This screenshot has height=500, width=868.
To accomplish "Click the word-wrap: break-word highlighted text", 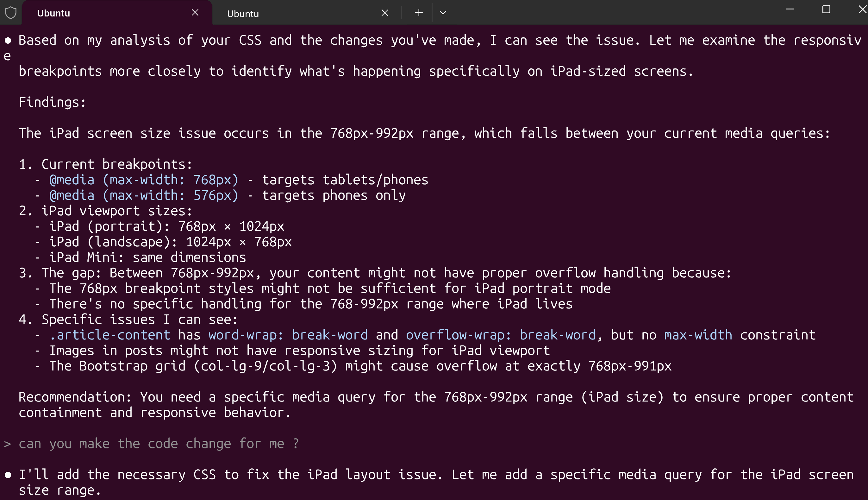I will [288, 335].
